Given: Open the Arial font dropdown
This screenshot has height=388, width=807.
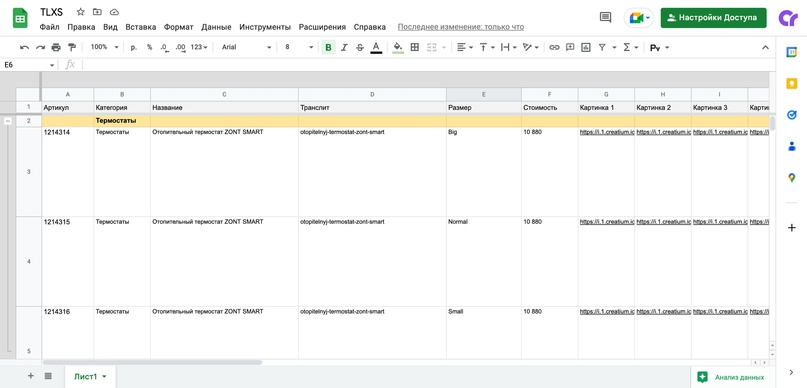Looking at the screenshot, I should pyautogui.click(x=246, y=47).
